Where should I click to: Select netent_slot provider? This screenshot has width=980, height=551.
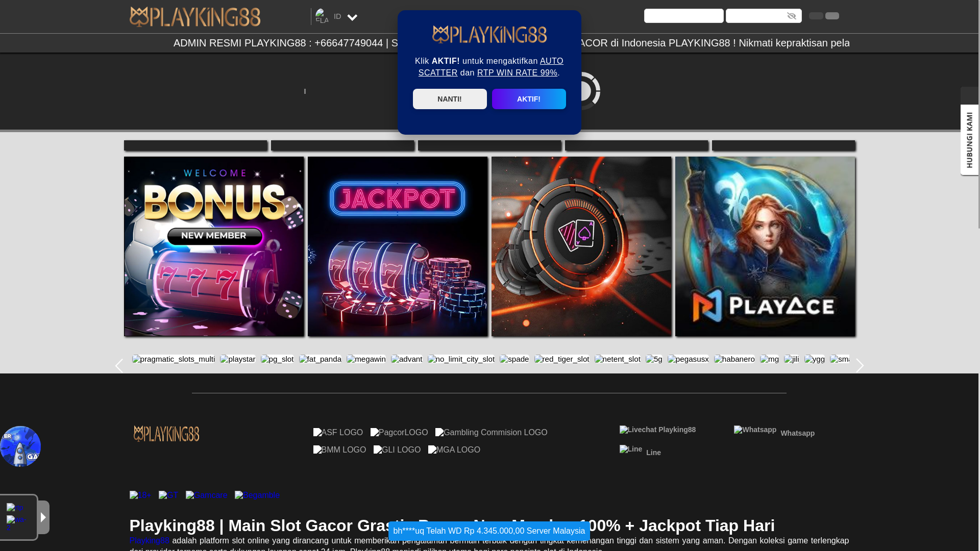(618, 359)
